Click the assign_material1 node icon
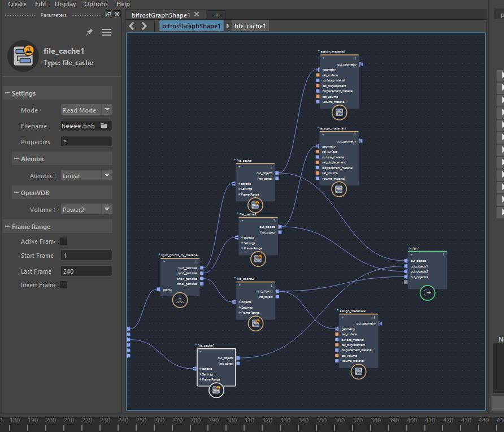Screen dimensions: 504x432 (x=339, y=189)
